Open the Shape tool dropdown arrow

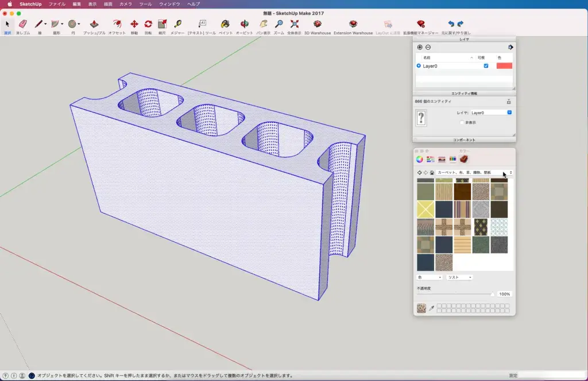tap(62, 24)
